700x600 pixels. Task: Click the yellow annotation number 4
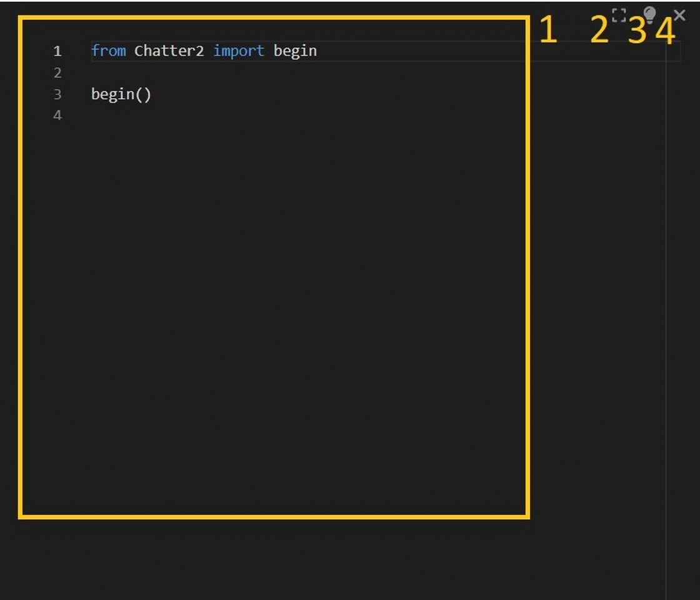[x=665, y=31]
